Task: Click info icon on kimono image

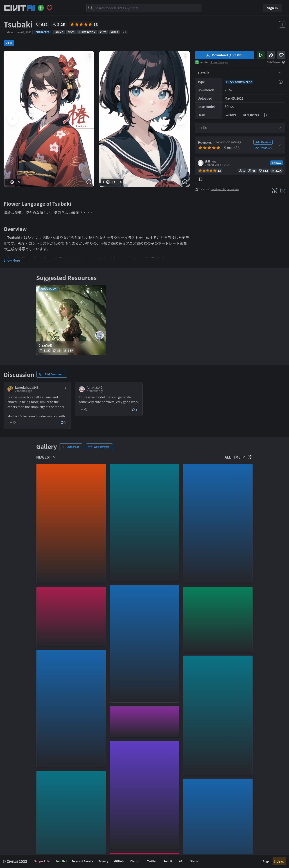Action: [89, 182]
